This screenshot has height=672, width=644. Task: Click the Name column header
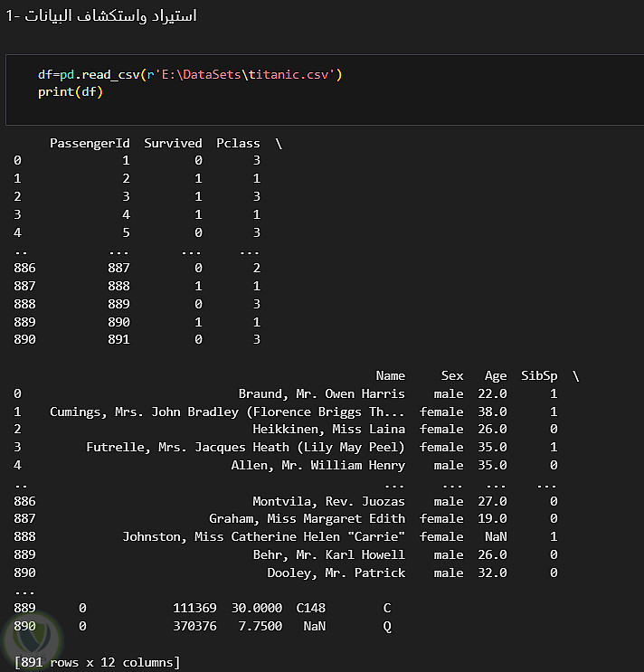click(391, 375)
